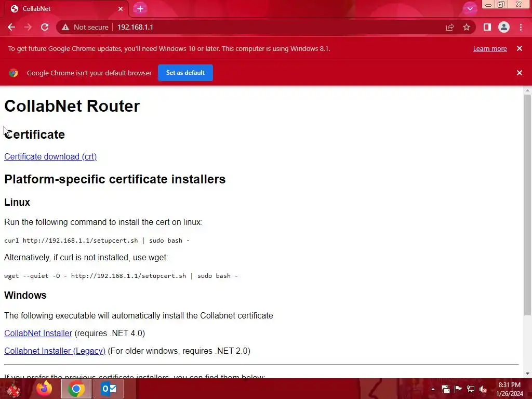Image resolution: width=532 pixels, height=399 pixels.
Task: Click the CollabNet Router heading
Action: click(72, 106)
